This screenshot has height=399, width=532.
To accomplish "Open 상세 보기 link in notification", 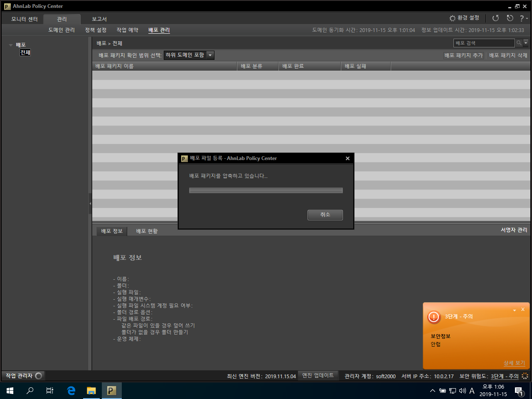I will coord(514,363).
